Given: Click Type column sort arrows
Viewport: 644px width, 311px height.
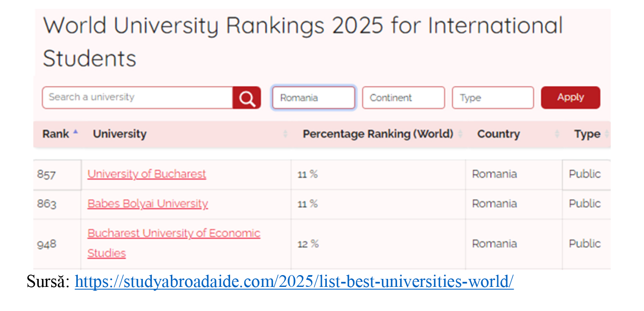Looking at the screenshot, I should click(607, 134).
